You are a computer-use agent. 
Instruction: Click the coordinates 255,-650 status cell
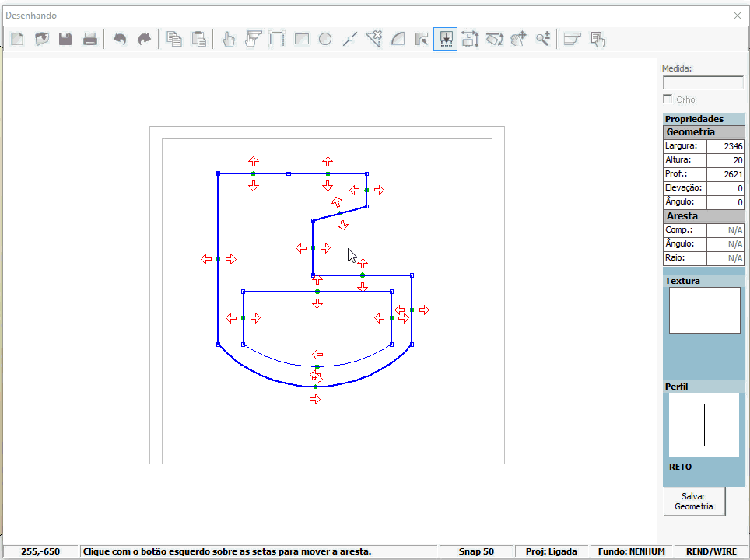coord(40,551)
